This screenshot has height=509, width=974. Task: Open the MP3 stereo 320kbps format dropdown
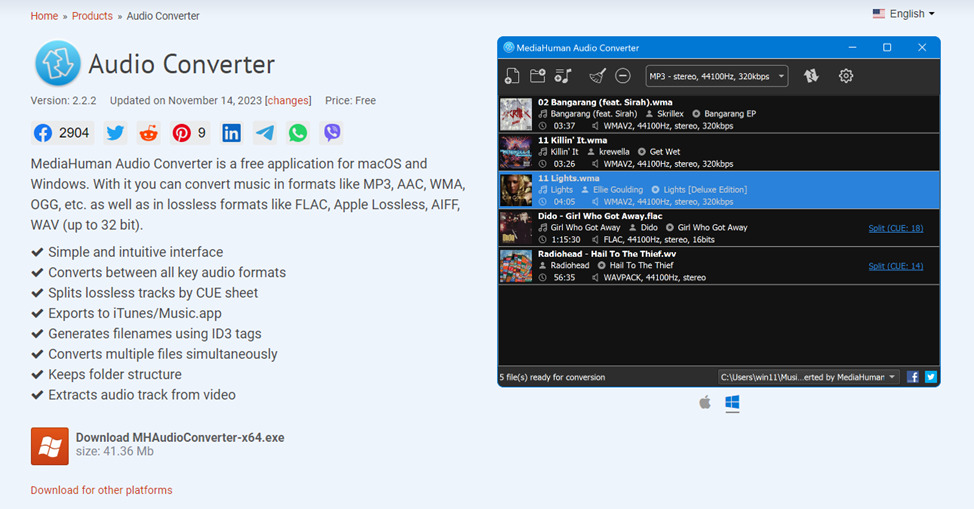click(x=717, y=76)
